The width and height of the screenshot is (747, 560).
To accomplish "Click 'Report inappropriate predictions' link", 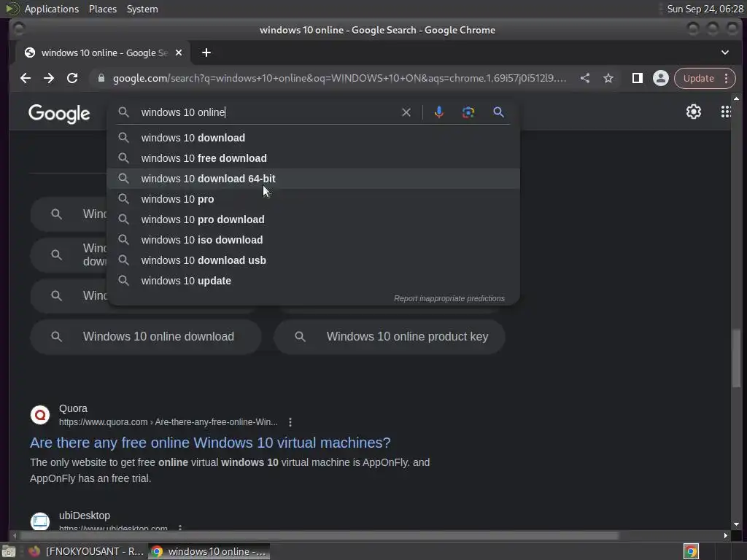I will pyautogui.click(x=449, y=298).
